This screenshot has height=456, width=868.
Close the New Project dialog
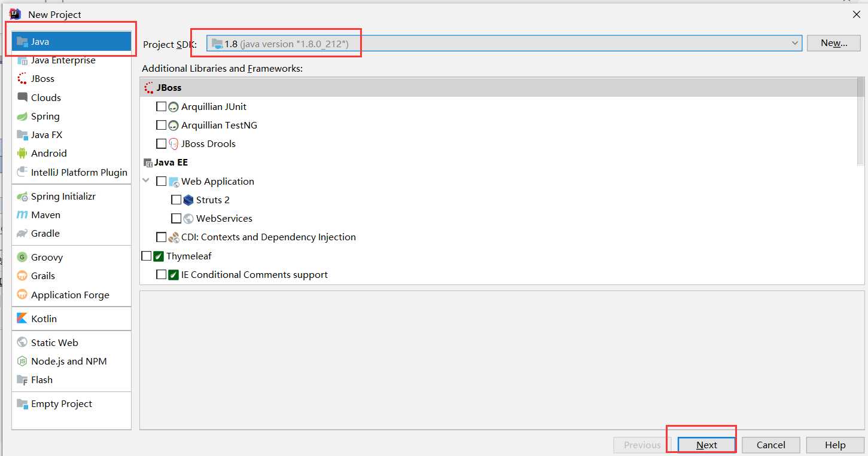click(x=856, y=14)
